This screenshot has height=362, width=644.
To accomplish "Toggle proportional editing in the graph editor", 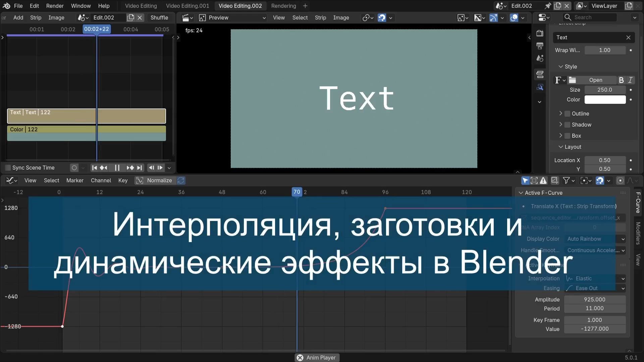I will pos(620,181).
